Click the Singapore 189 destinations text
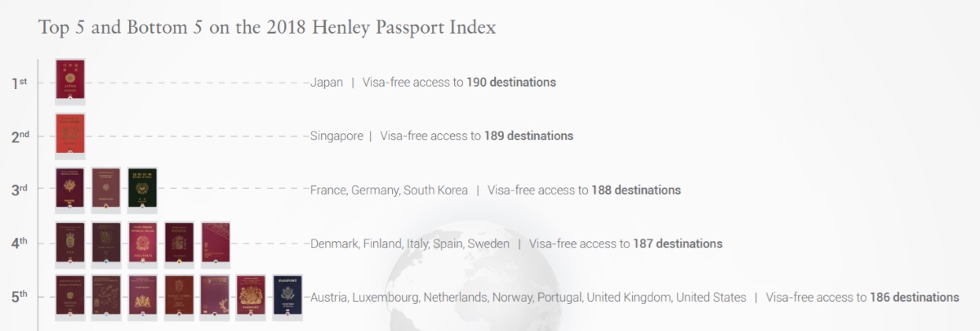980x331 pixels. pyautogui.click(x=442, y=136)
